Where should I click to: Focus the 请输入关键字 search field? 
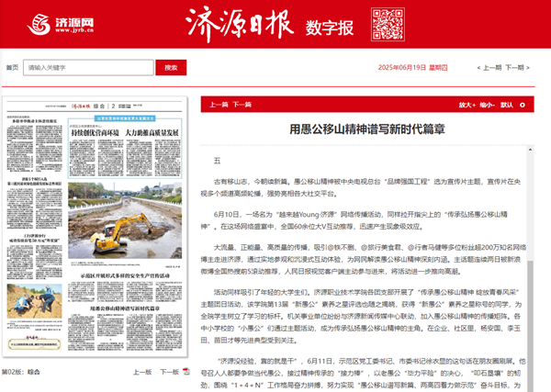point(88,67)
